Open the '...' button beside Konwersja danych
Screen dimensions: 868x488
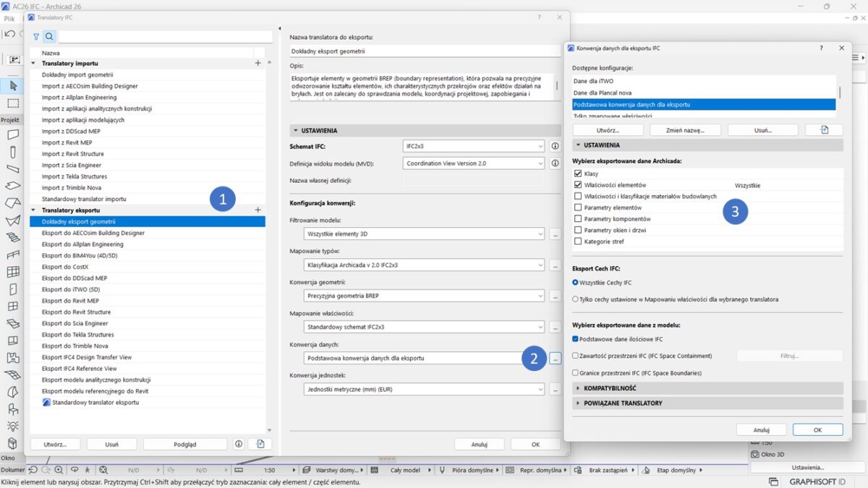pos(555,358)
